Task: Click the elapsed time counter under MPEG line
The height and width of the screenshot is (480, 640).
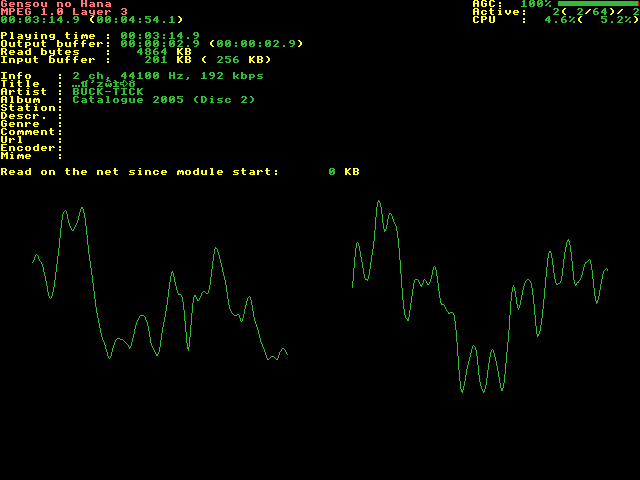Action: [x=92, y=20]
